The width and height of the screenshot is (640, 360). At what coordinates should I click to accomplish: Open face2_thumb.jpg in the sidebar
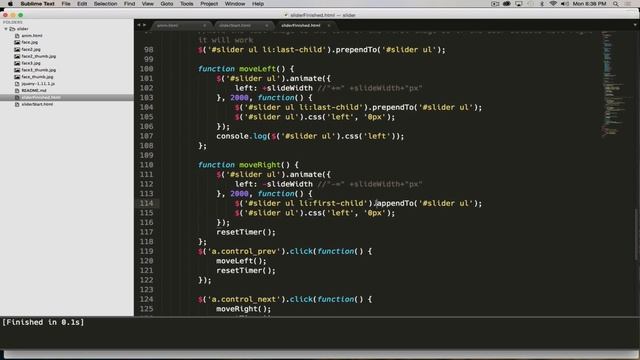tap(39, 56)
